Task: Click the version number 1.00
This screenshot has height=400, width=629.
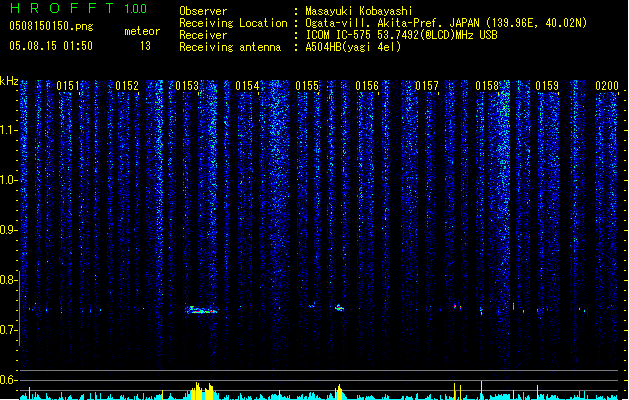Action: point(136,9)
